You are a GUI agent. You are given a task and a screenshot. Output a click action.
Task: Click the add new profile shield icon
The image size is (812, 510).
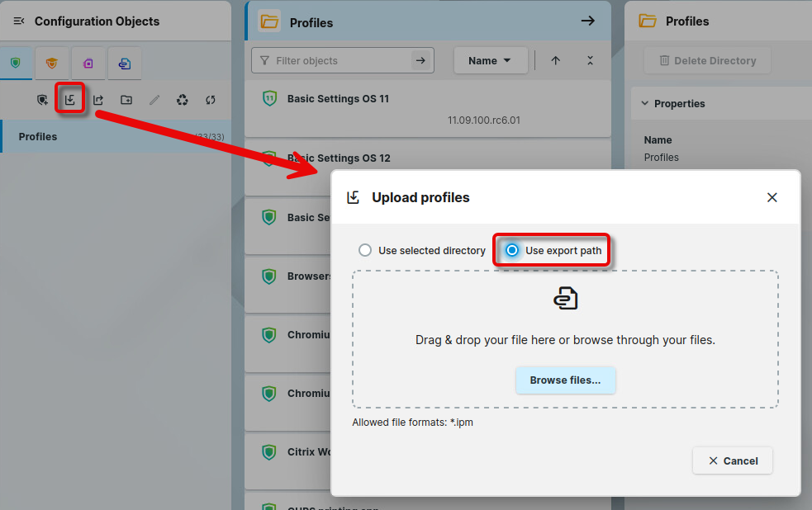(x=42, y=100)
